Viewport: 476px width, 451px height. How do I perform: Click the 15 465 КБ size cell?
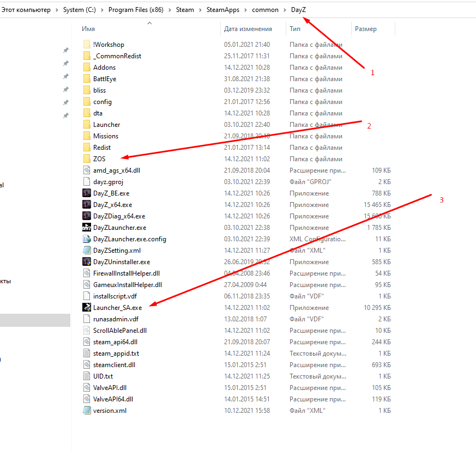pyautogui.click(x=377, y=205)
